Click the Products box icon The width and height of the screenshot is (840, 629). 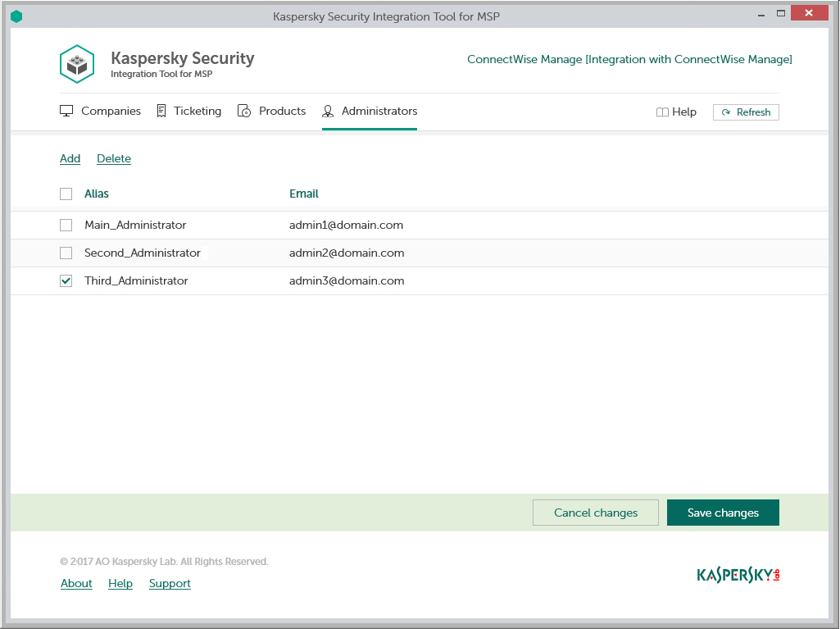[244, 111]
